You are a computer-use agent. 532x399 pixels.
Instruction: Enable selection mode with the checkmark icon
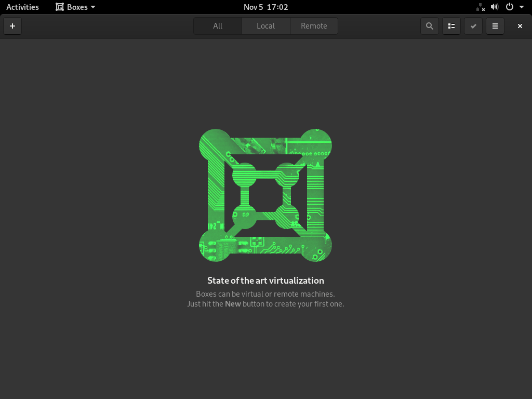[473, 26]
